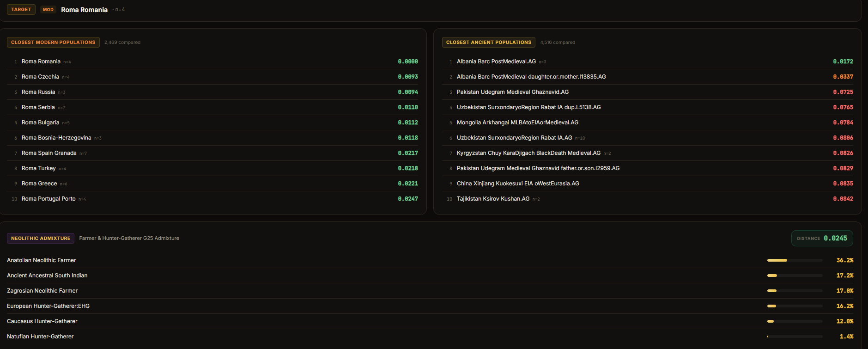Click the Neolithic Admixture label
Viewport: 868px width, 349px height.
41,238
